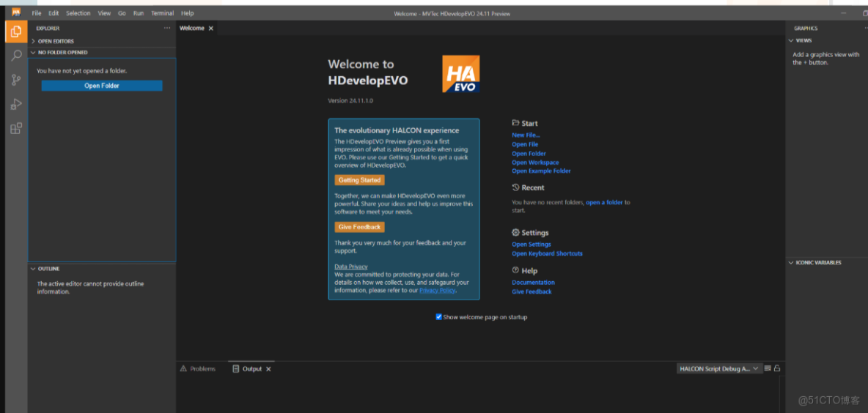Click the Give Feedback link under Help
This screenshot has width=868, height=413.
[x=532, y=292]
